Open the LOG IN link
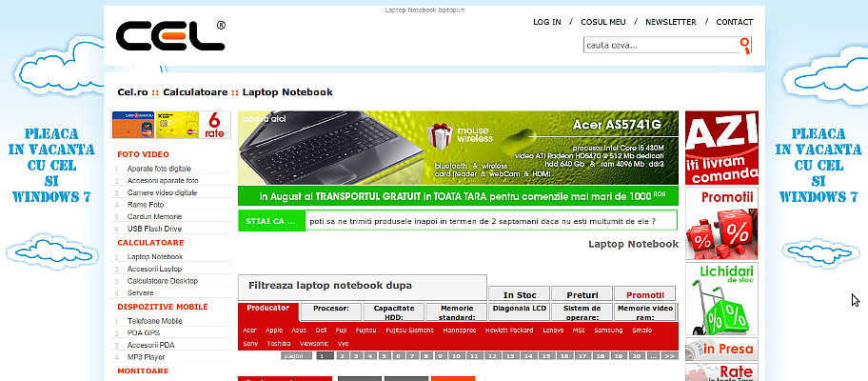The image size is (868, 381). click(547, 22)
